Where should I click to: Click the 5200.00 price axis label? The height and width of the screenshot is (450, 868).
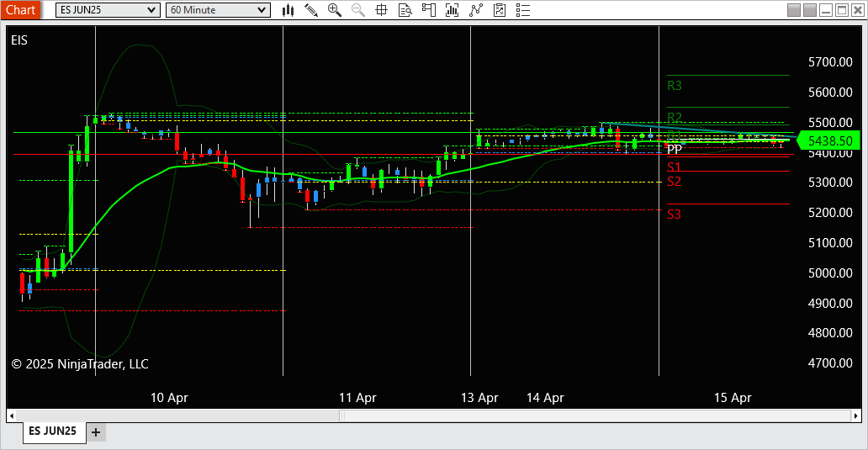(830, 213)
